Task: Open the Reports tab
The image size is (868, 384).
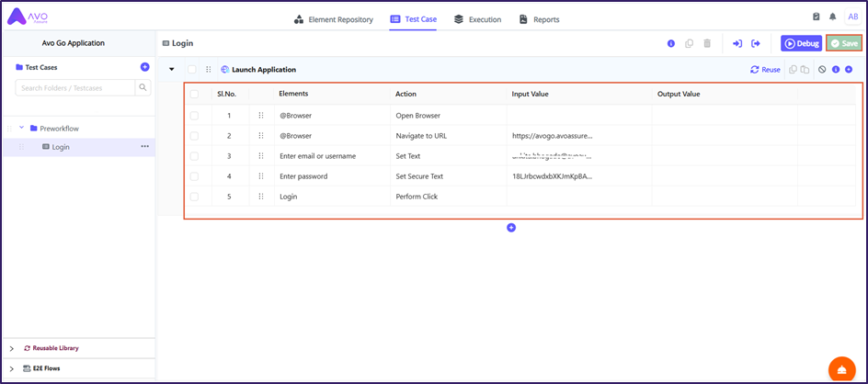Action: 539,19
